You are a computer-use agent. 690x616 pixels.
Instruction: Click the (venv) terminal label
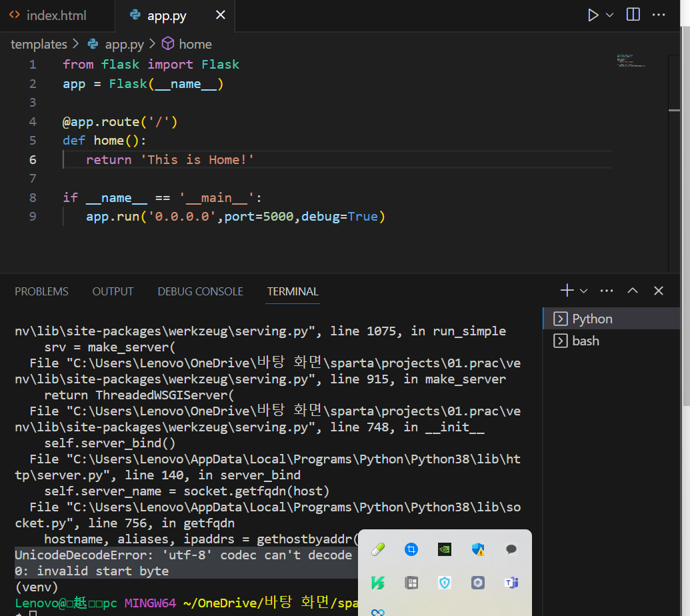(x=37, y=587)
